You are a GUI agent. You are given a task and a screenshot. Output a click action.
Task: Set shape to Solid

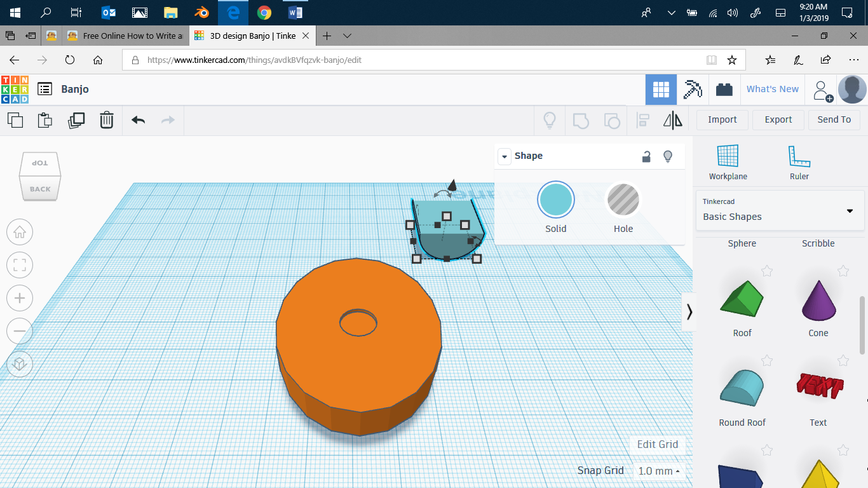(x=556, y=200)
